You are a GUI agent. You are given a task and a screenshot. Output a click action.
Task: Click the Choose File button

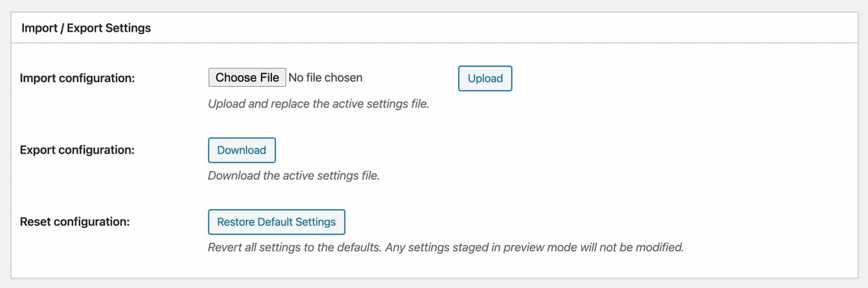pyautogui.click(x=247, y=78)
